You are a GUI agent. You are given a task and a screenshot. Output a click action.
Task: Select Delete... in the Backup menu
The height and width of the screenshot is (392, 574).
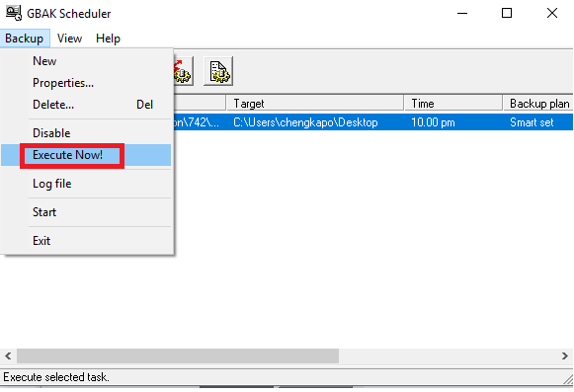click(x=86, y=105)
